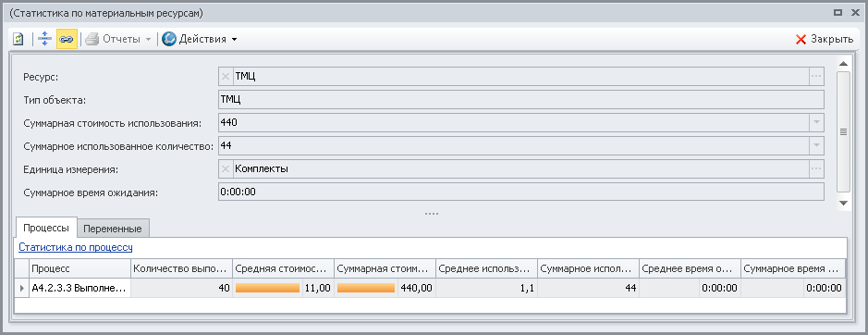This screenshot has width=868, height=335.
Task: Clear the Единица измерения field with X
Action: click(226, 169)
